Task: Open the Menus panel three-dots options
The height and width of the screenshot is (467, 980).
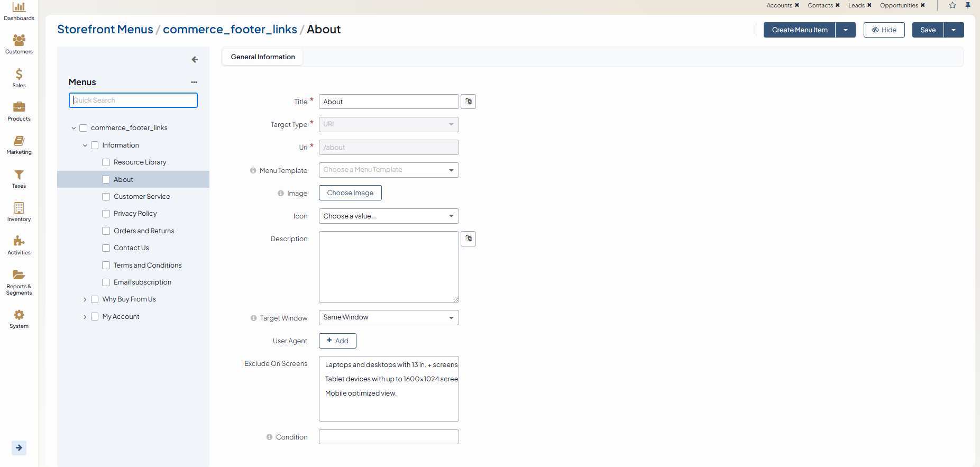Action: tap(194, 83)
